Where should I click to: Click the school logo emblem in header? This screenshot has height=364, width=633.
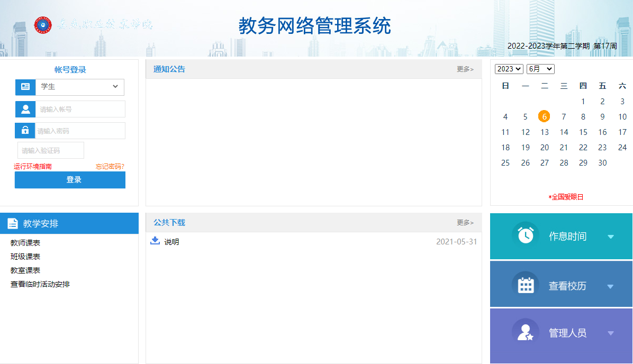[x=43, y=25]
